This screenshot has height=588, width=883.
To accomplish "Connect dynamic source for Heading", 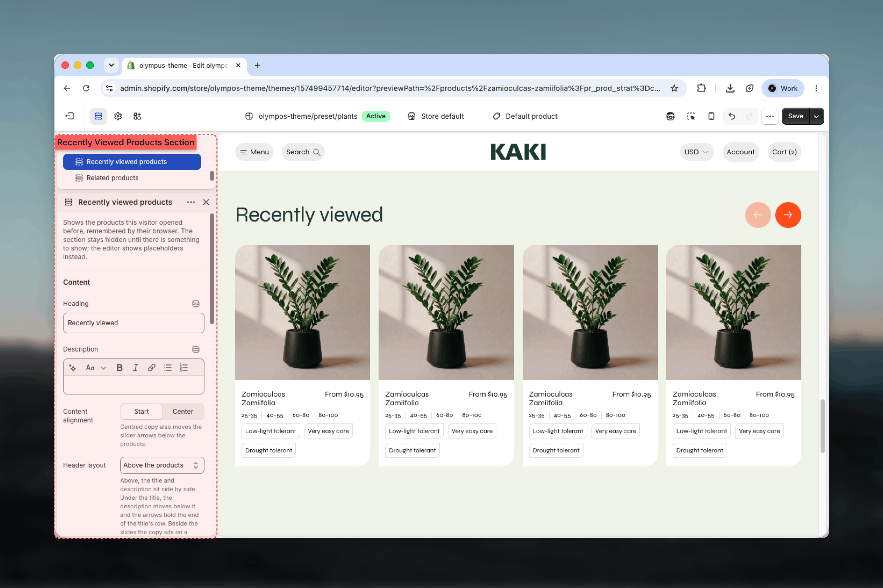I will click(x=195, y=304).
